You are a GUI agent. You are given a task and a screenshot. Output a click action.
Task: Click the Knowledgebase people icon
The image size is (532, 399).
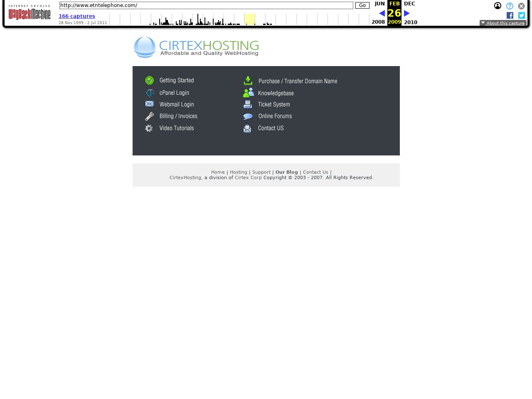pyautogui.click(x=248, y=93)
